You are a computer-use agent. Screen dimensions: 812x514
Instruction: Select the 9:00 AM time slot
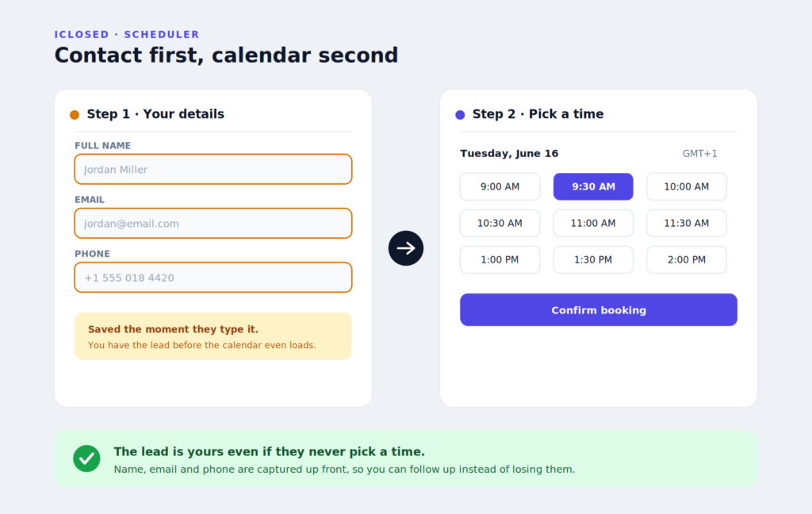(500, 186)
